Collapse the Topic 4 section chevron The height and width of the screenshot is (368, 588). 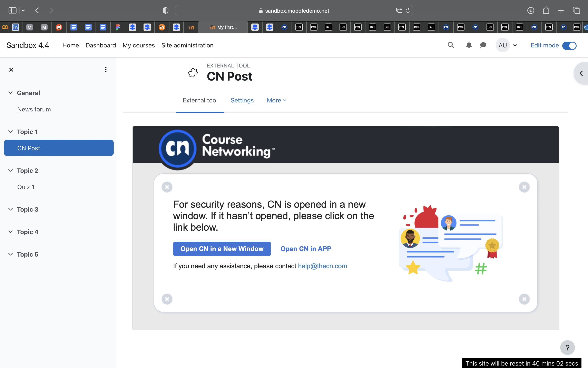(10, 232)
